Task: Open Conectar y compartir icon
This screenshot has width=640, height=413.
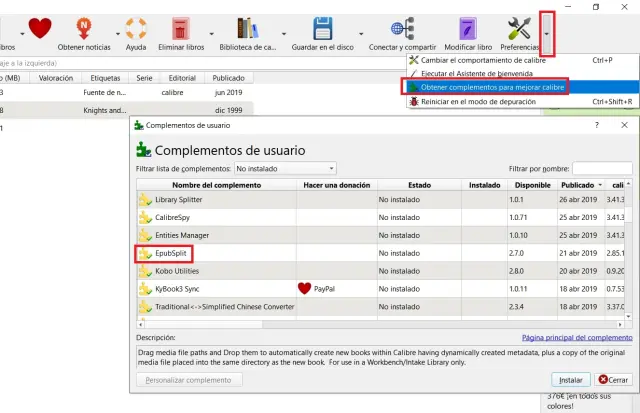Action: [x=404, y=26]
